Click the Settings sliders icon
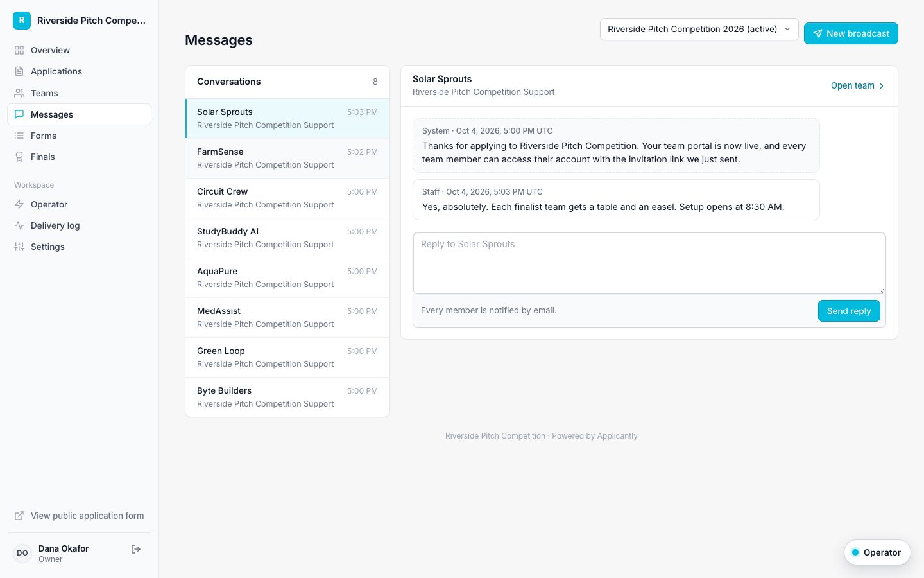 click(19, 247)
